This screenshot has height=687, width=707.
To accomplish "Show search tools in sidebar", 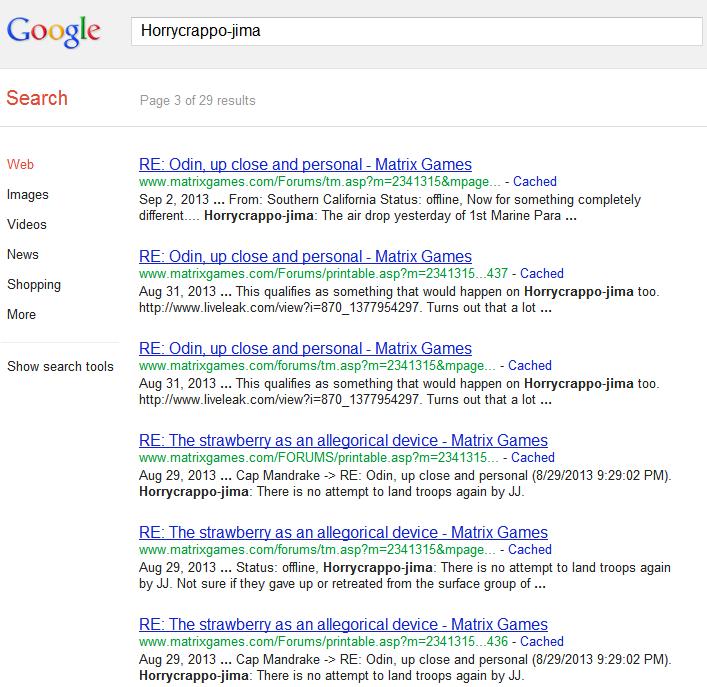I will pyautogui.click(x=60, y=366).
